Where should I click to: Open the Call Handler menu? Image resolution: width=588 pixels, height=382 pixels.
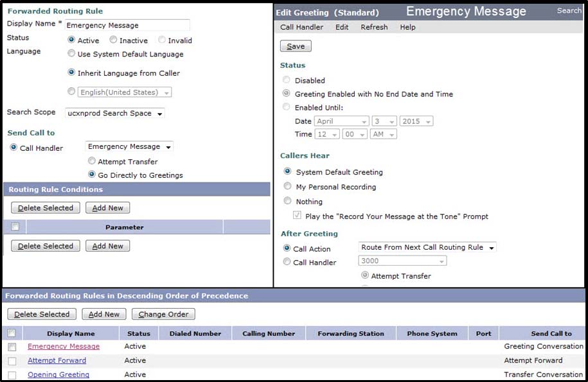[x=301, y=27]
